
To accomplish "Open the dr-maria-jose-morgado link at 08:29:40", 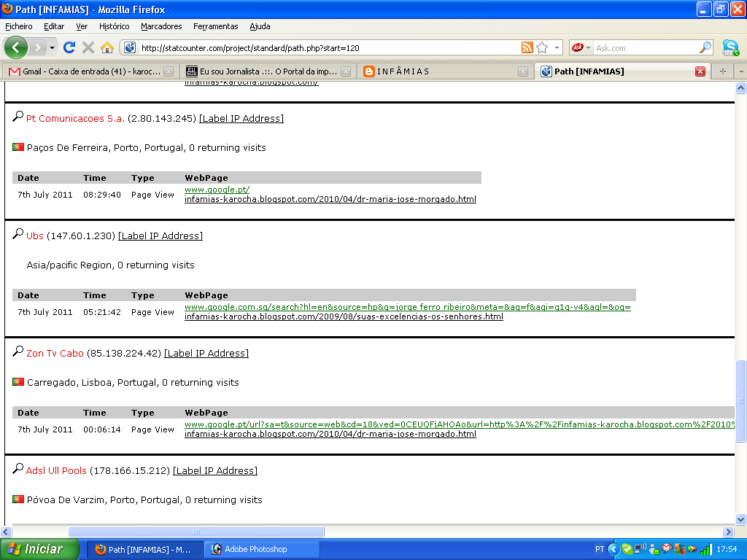I will point(330,199).
